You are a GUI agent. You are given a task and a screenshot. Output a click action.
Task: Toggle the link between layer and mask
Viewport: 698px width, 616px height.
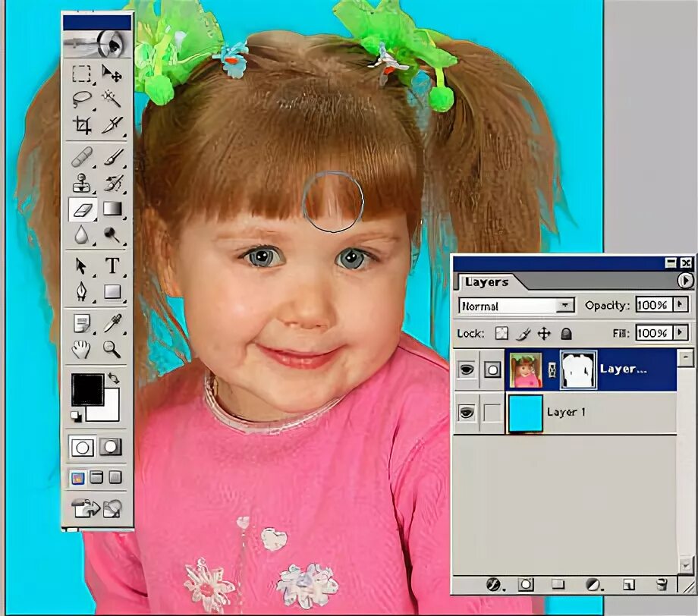(552, 370)
